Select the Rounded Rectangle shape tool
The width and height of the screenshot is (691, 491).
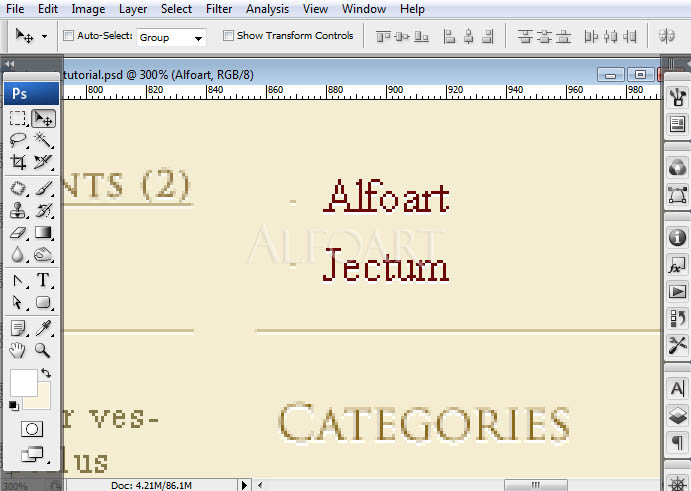pos(43,302)
